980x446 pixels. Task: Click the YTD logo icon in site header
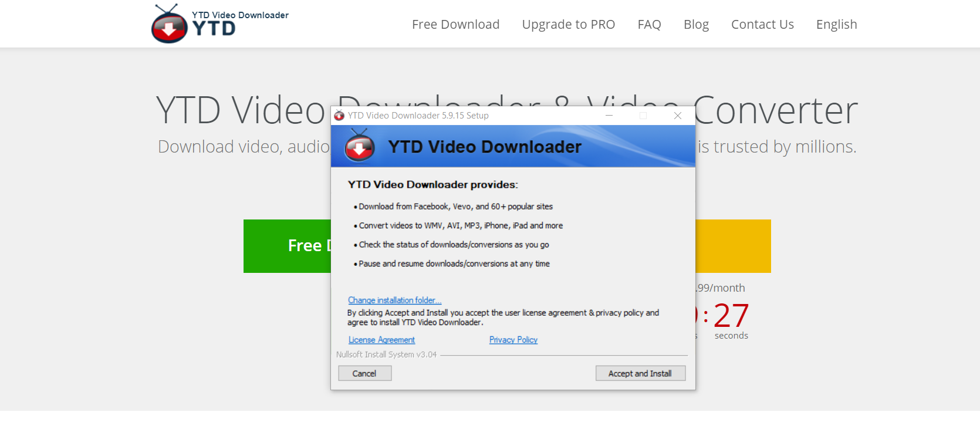tap(170, 24)
